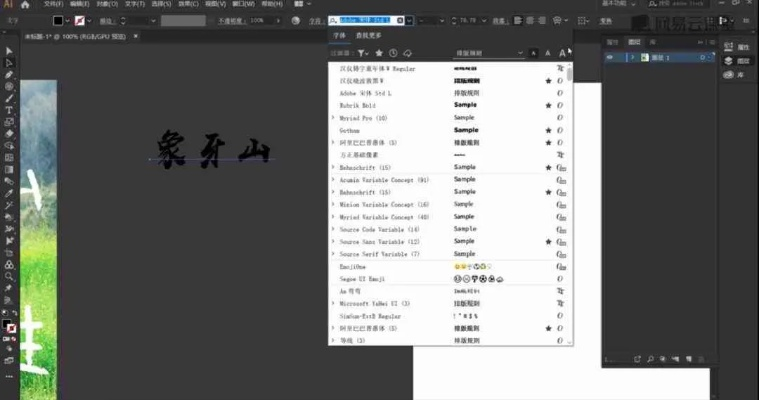Toggle favorite star for Gotham font
This screenshot has height=400, width=759.
[x=548, y=130]
